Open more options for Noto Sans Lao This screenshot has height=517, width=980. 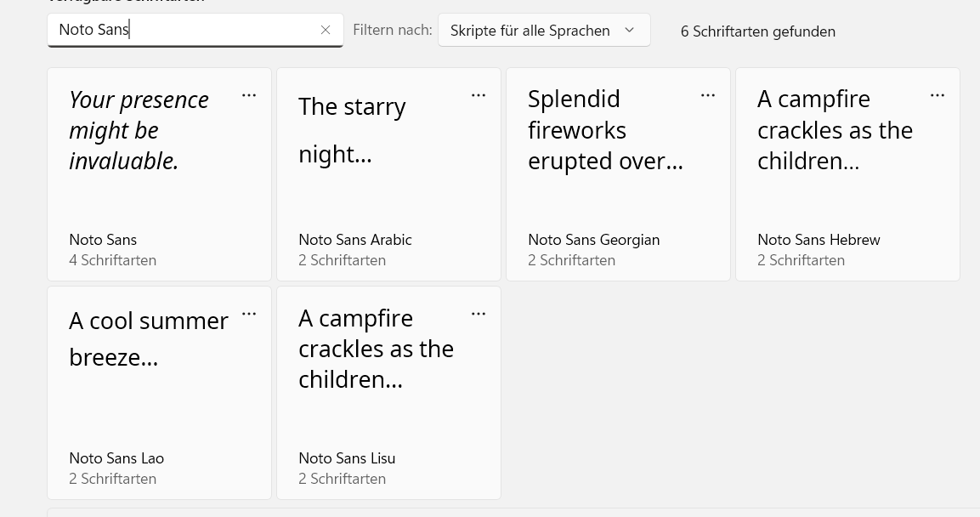coord(249,314)
